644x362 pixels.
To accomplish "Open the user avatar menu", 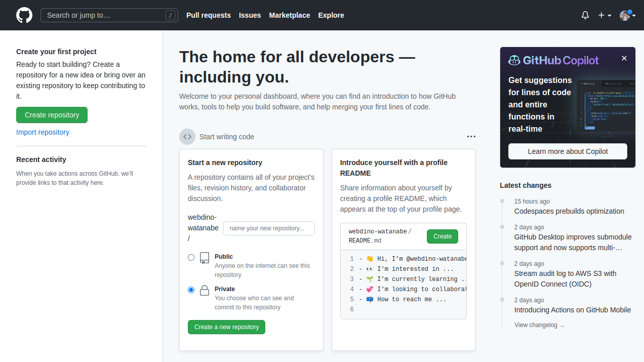I will point(627,15).
